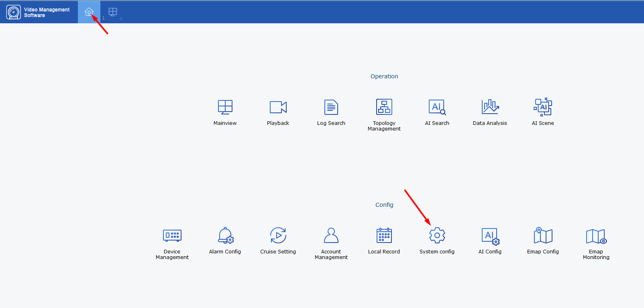Click the "Config" section heading
This screenshot has width=644, height=308.
click(x=384, y=205)
